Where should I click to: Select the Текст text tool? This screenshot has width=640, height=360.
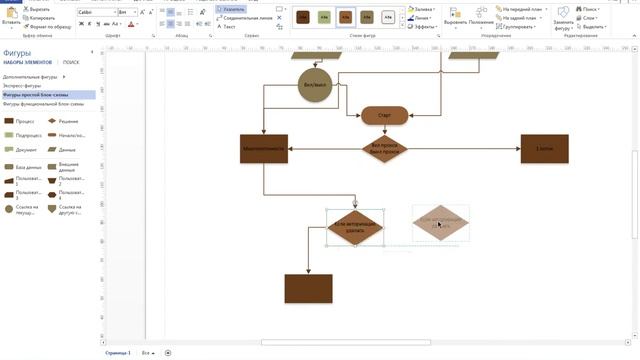226,27
